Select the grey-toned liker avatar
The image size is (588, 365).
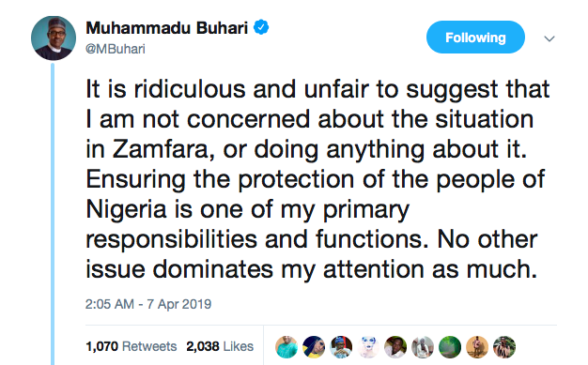(423, 347)
